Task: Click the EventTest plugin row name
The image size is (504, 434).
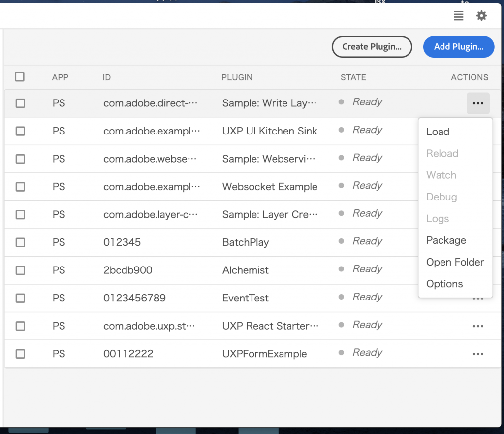Action: pos(246,298)
